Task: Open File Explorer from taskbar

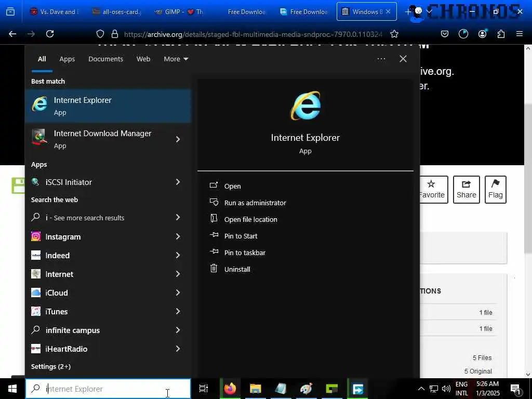Action: (256, 389)
